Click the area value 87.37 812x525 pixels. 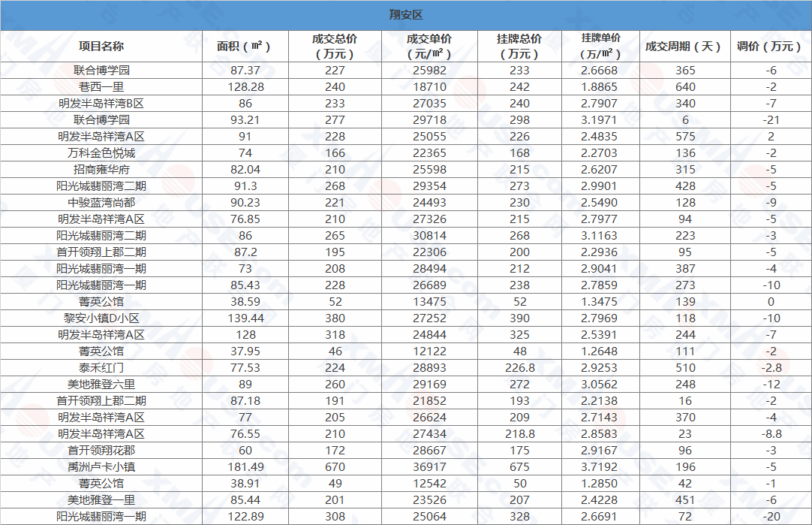click(x=245, y=70)
